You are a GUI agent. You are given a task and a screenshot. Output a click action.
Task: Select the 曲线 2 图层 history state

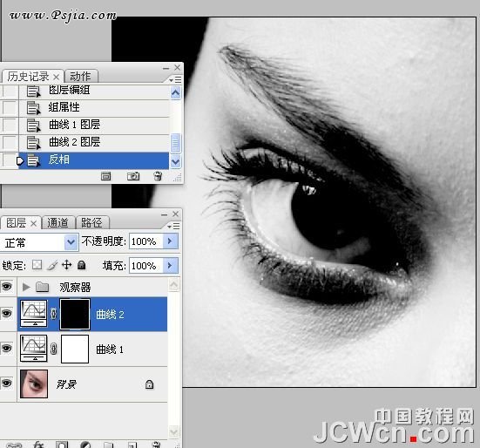(x=94, y=142)
